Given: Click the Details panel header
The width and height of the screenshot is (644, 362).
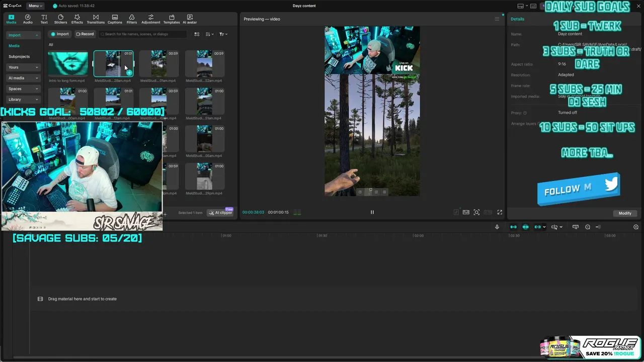Looking at the screenshot, I should click(x=517, y=19).
